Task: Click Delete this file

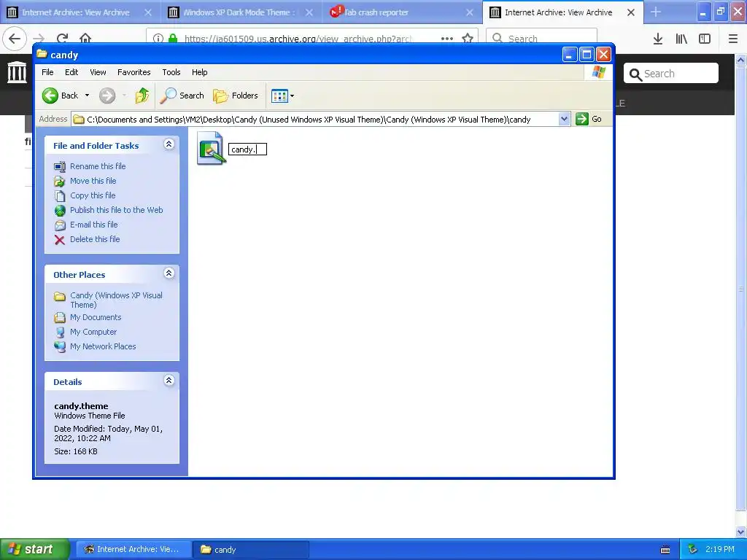Action: click(95, 239)
